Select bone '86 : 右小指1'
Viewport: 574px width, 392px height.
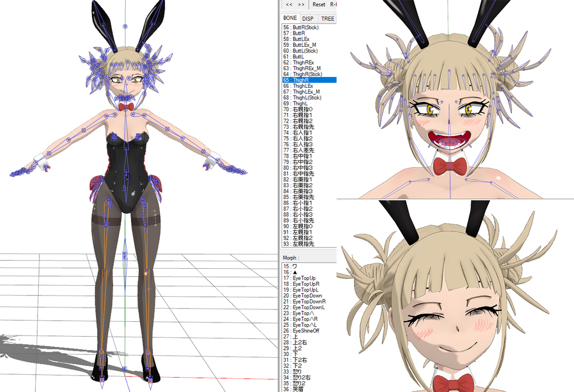pyautogui.click(x=310, y=203)
